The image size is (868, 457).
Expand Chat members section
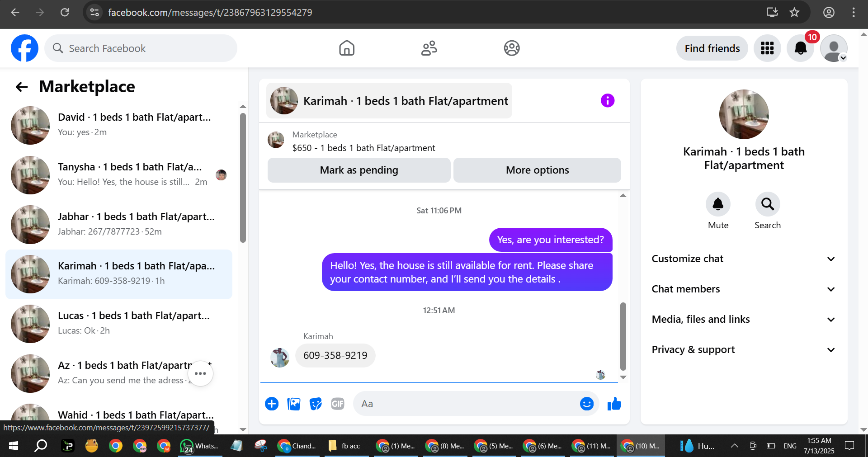point(744,289)
